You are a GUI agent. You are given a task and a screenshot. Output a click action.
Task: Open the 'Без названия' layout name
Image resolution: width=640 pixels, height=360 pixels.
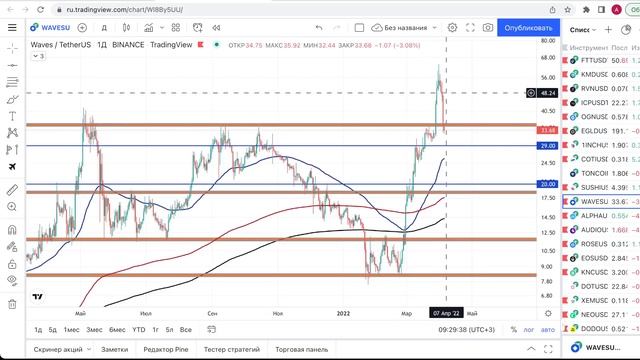(x=405, y=28)
